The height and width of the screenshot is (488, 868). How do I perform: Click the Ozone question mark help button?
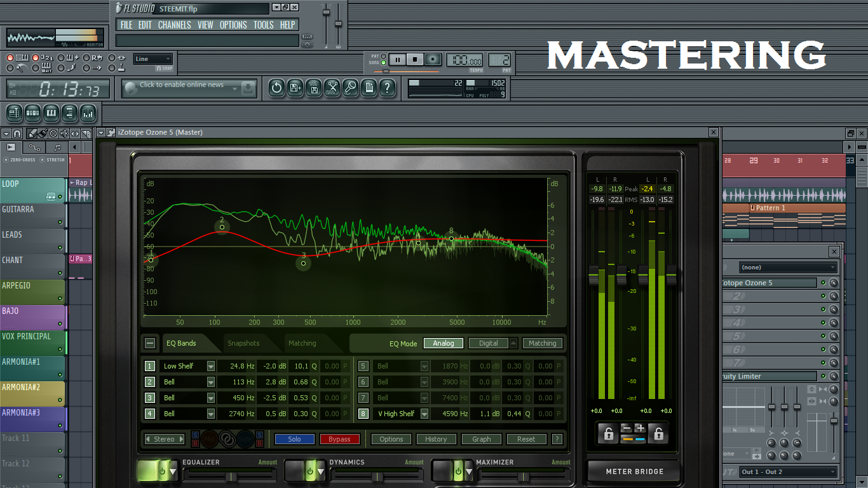pyautogui.click(x=557, y=439)
